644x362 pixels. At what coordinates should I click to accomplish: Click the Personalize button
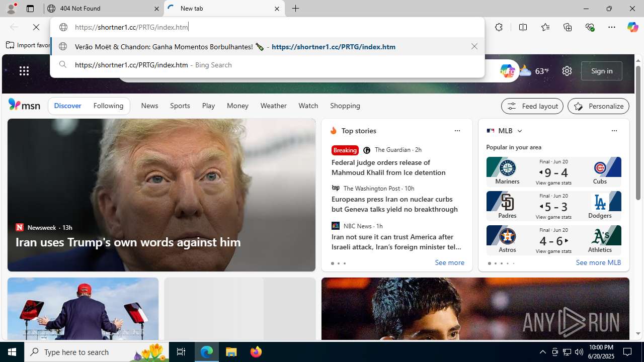pyautogui.click(x=598, y=106)
